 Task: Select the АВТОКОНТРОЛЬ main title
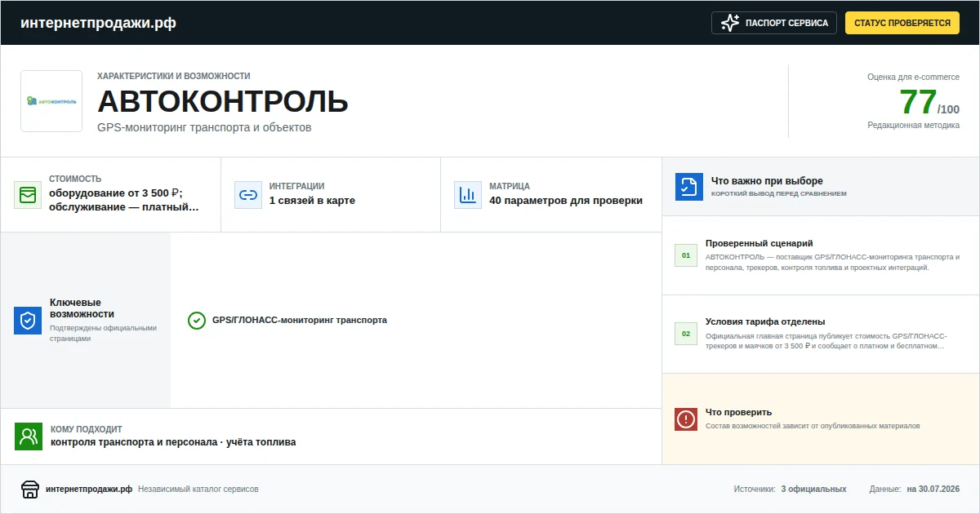(223, 102)
